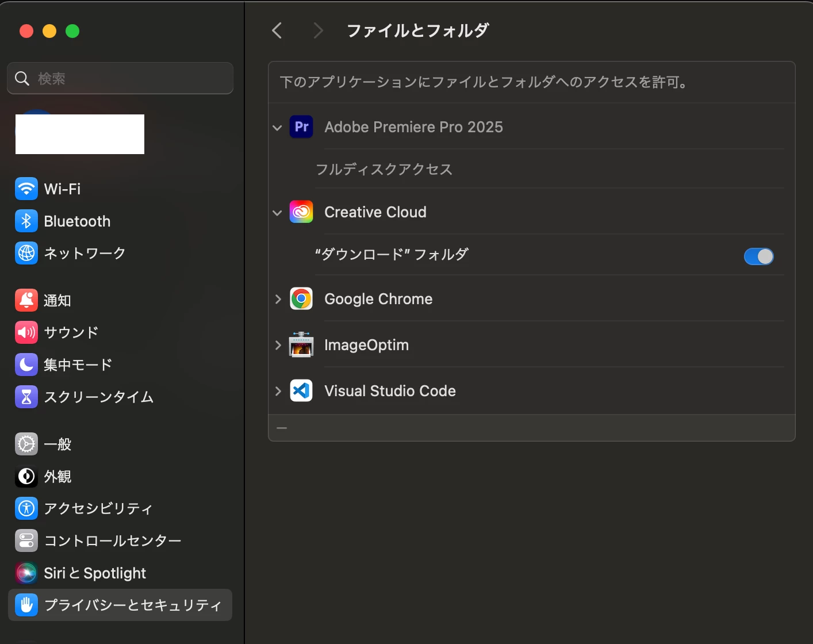813x644 pixels.
Task: Click the ネットワーク globe icon
Action: click(26, 253)
